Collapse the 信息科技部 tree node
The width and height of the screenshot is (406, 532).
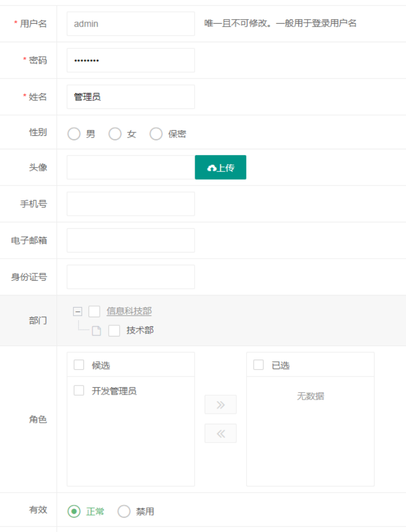[x=78, y=312]
